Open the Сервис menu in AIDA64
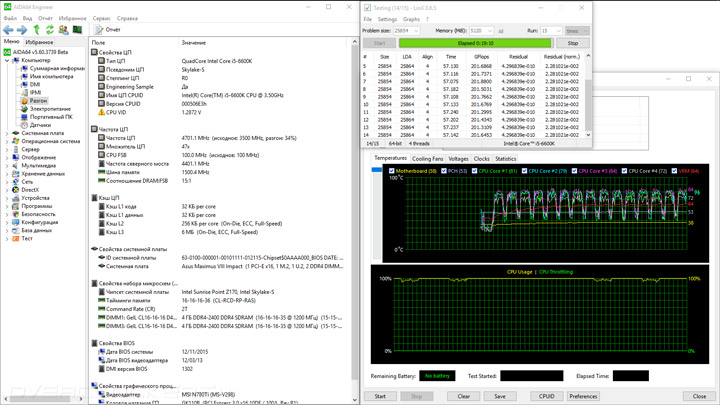The width and height of the screenshot is (720, 405). point(101,18)
